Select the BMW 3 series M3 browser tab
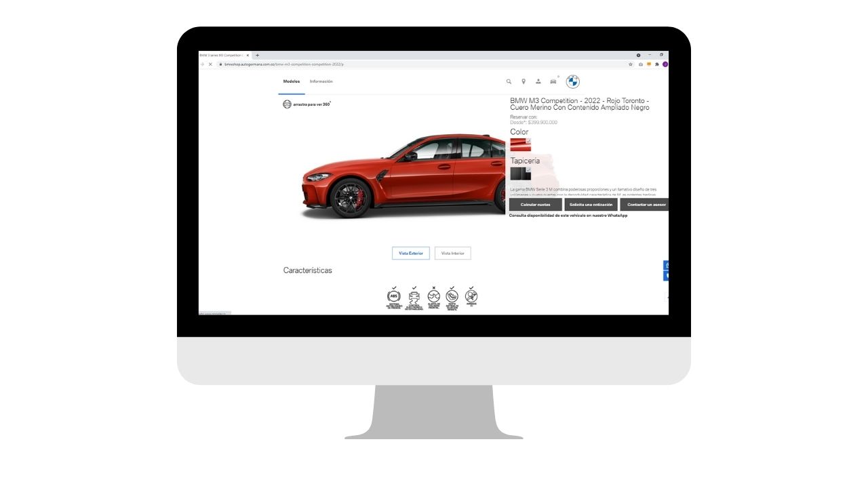The height and width of the screenshot is (488, 868). pyautogui.click(x=224, y=56)
